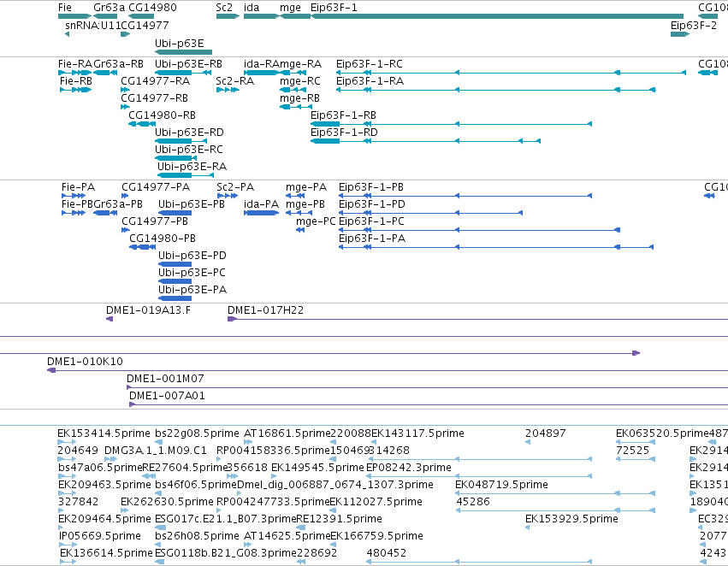Click transcript Fie-RB label
728x566 pixels.
tap(76, 80)
